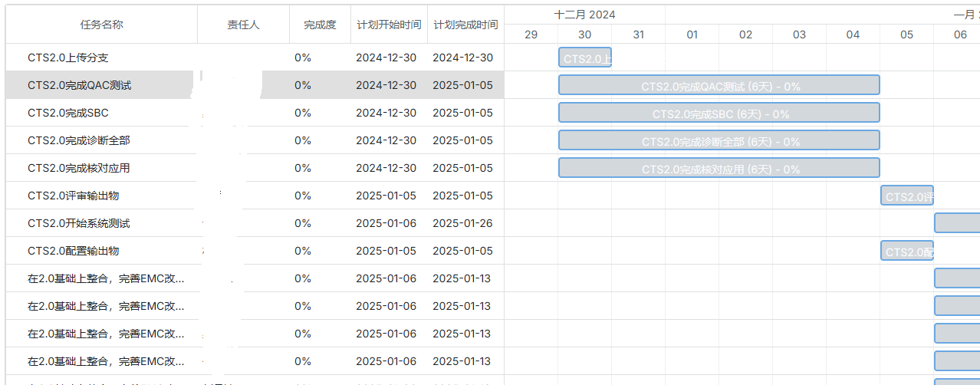Select the CTS2.0评审输出物 task name
Viewport: 980px width, 385px height.
coord(74,196)
